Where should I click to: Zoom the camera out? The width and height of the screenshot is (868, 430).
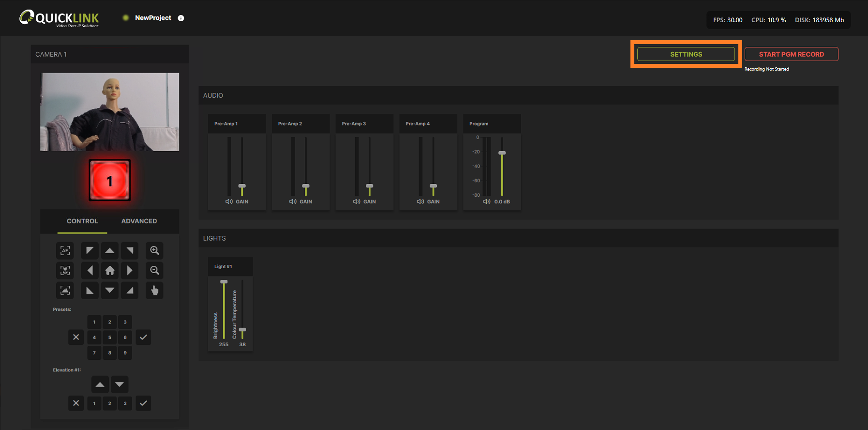point(154,270)
